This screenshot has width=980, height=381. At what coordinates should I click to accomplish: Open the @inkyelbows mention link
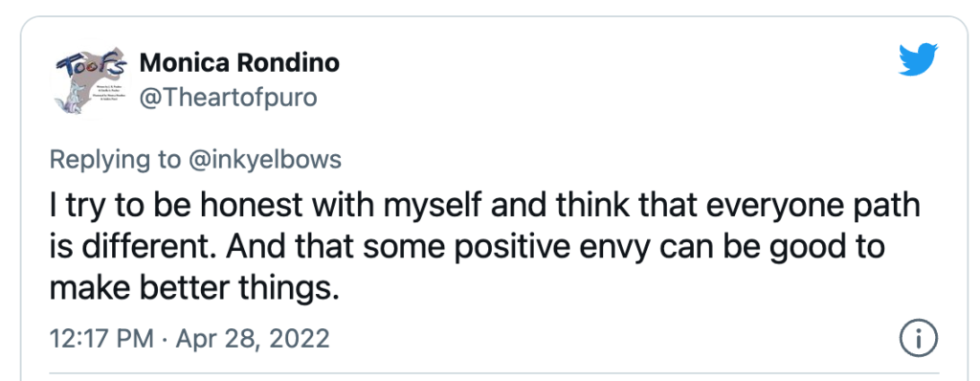(265, 160)
